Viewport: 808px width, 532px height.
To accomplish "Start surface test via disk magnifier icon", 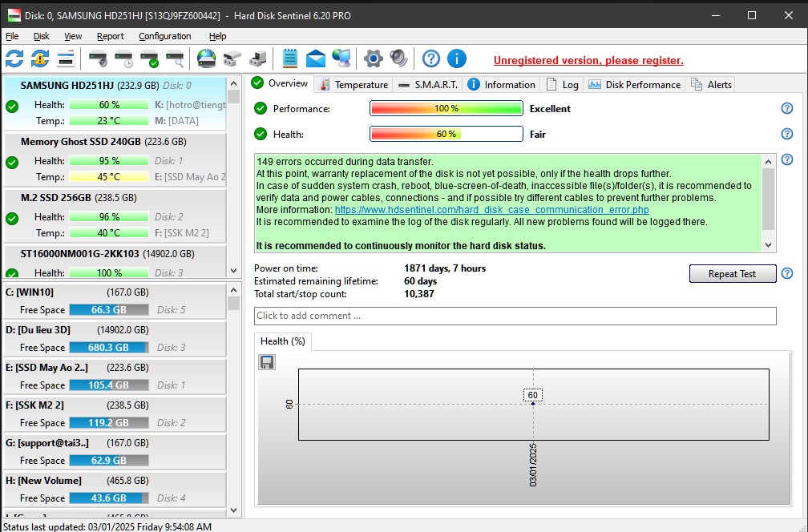I will (x=175, y=58).
